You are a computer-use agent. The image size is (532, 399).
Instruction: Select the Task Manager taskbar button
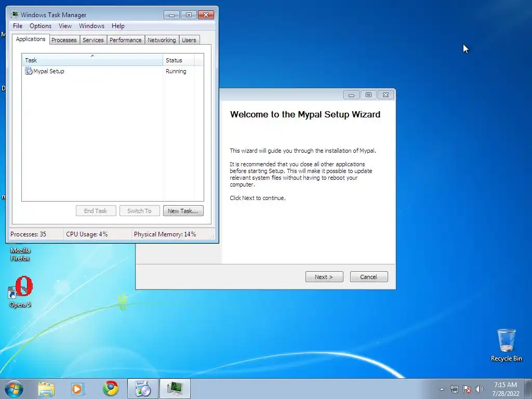(175, 389)
